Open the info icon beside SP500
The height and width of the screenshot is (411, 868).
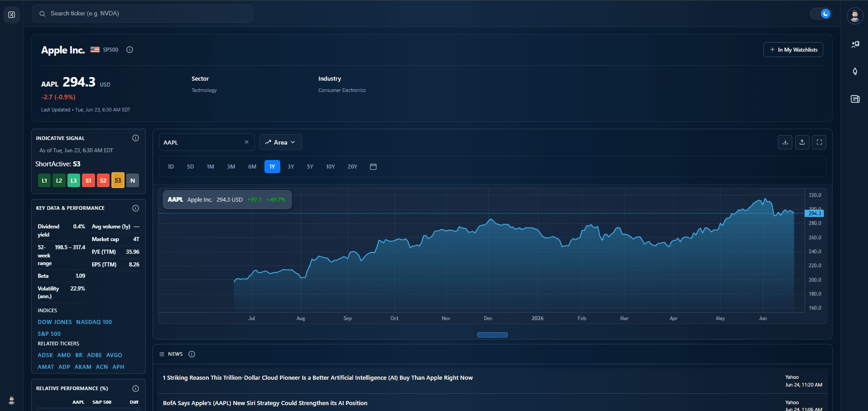coord(129,50)
